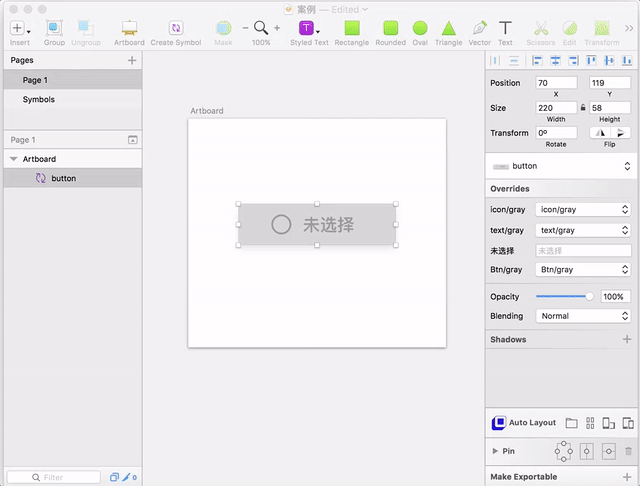This screenshot has width=640, height=486.
Task: Click the Edit toolbar icon
Action: coord(569,28)
